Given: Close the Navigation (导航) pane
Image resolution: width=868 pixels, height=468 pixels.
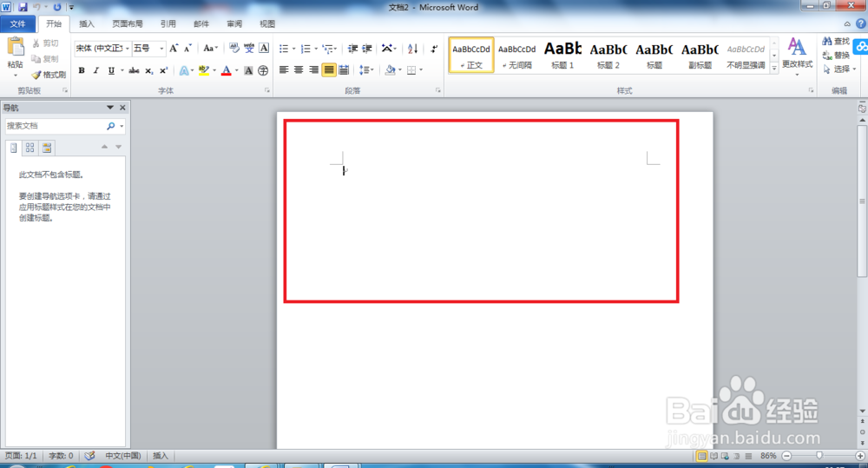Looking at the screenshot, I should pyautogui.click(x=122, y=108).
